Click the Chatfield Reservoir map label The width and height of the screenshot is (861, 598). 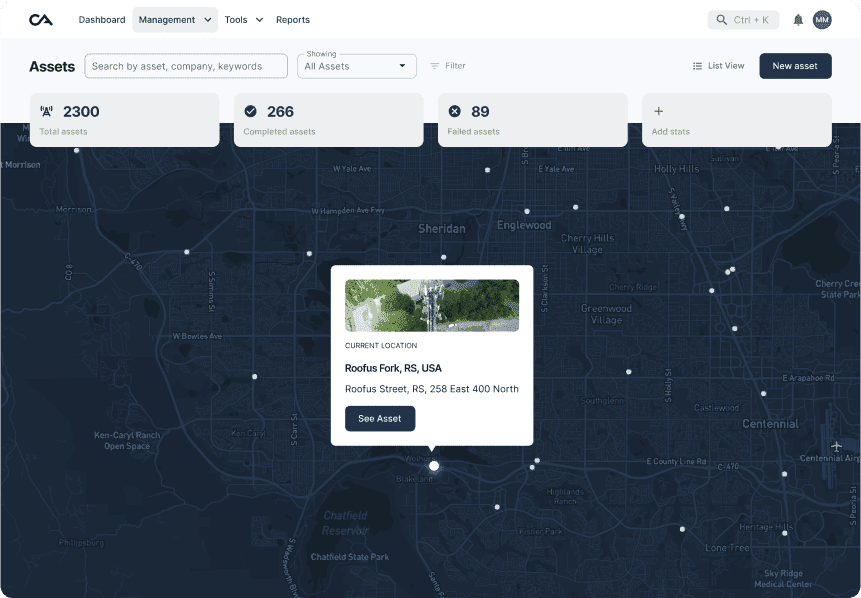[x=345, y=523]
